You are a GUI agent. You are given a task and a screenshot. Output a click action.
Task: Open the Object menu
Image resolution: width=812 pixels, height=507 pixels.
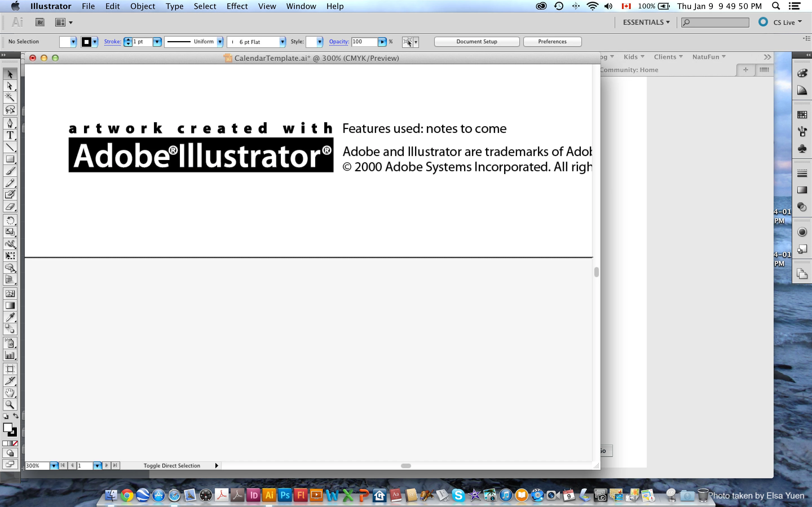[143, 6]
